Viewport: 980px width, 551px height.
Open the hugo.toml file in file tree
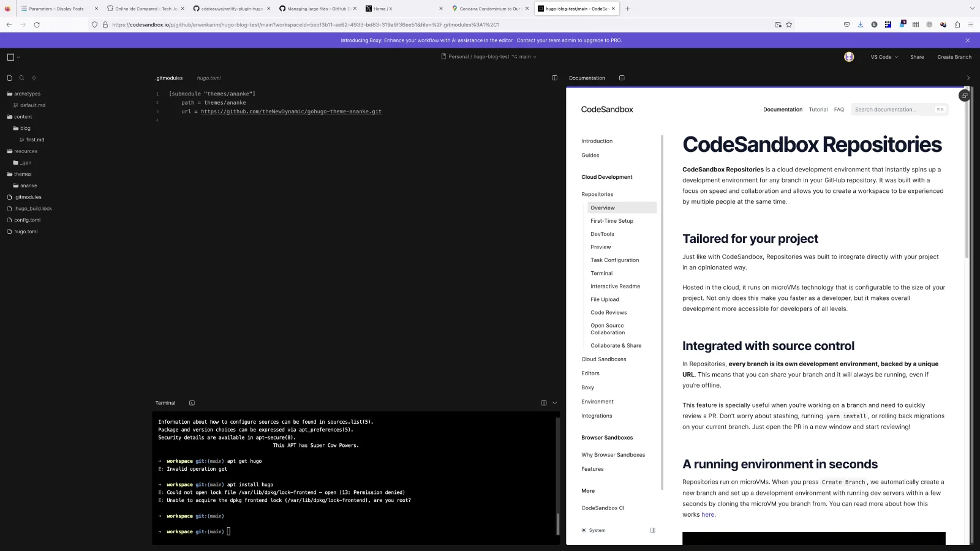click(23, 231)
